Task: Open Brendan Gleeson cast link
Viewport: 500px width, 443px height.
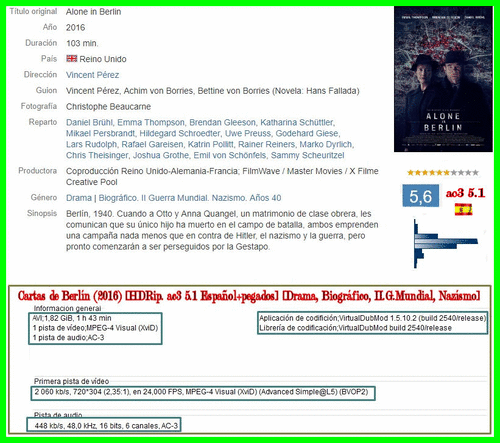Action: 222,123
